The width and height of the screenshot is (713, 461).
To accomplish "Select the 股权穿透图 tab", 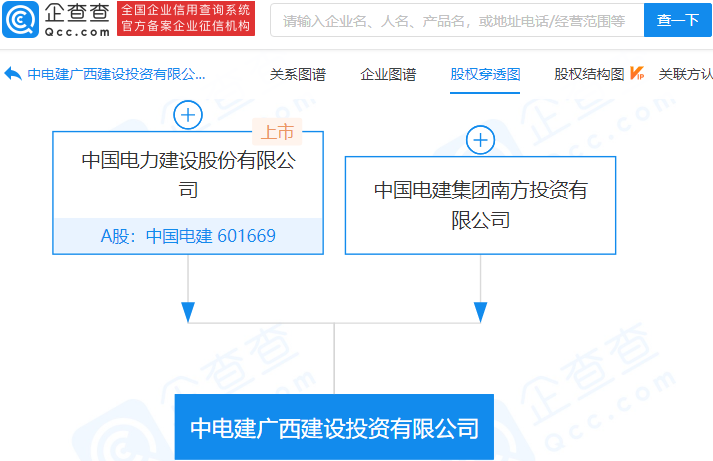I will (485, 74).
